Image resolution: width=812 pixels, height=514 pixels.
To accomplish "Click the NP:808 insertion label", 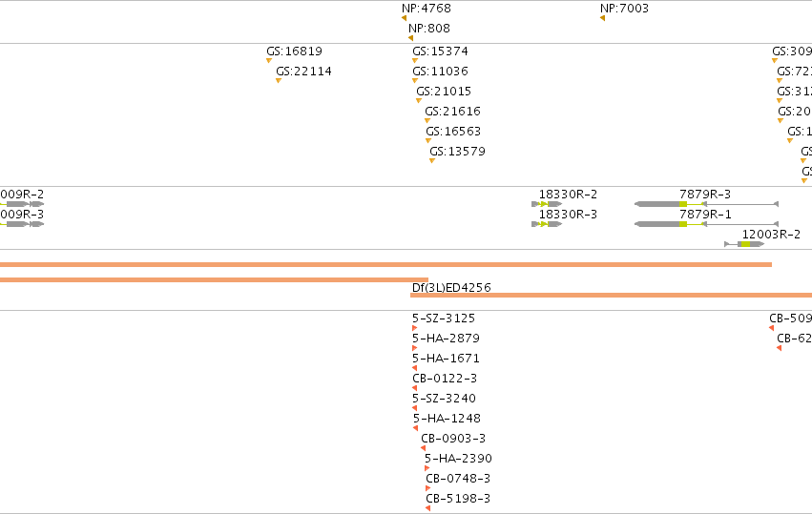I will coord(429,29).
